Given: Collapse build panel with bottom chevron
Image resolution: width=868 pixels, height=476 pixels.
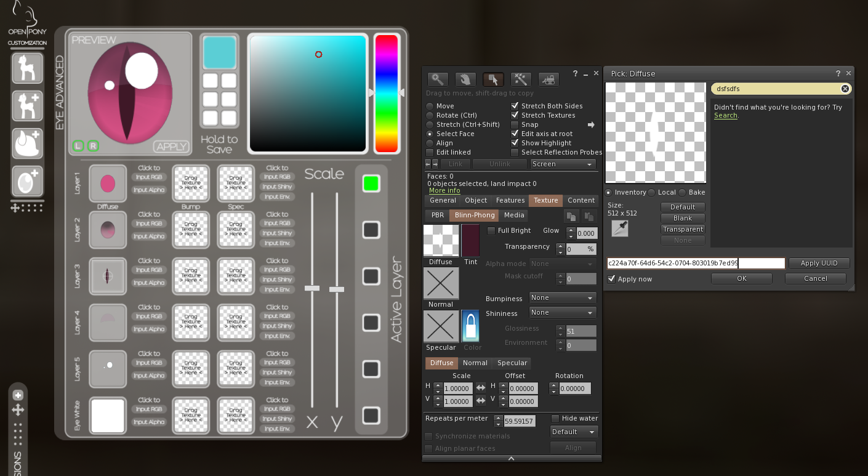Looking at the screenshot, I should pyautogui.click(x=511, y=458).
